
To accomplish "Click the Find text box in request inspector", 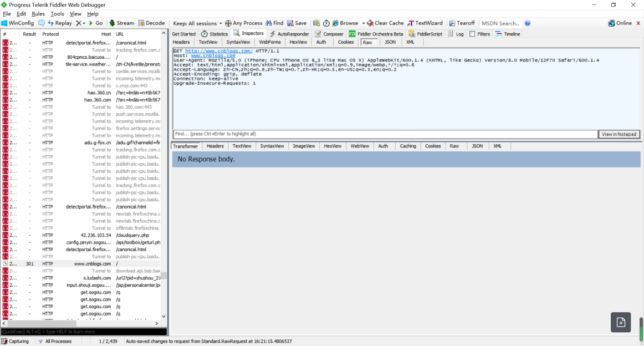I will (385, 134).
